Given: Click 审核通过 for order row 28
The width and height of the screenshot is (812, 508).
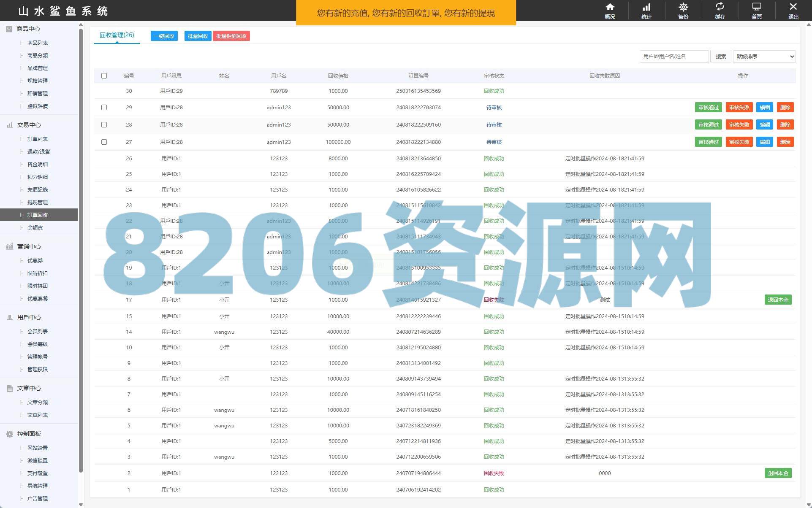Looking at the screenshot, I should pos(708,125).
